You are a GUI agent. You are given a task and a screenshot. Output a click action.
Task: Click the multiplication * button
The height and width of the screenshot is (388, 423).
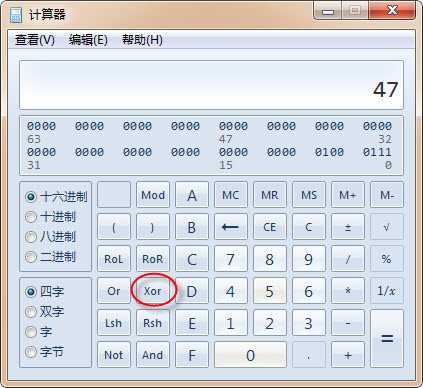(348, 291)
